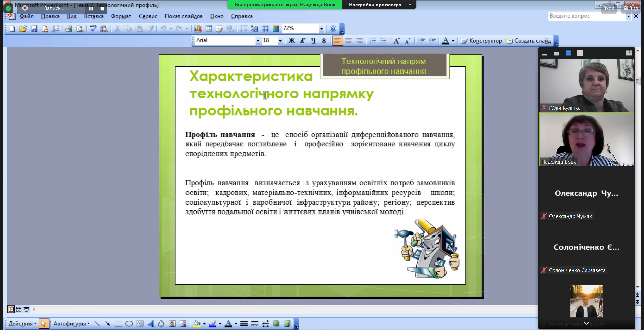644x330 pixels.
Task: Start slide show from view buttons
Action: 26,309
